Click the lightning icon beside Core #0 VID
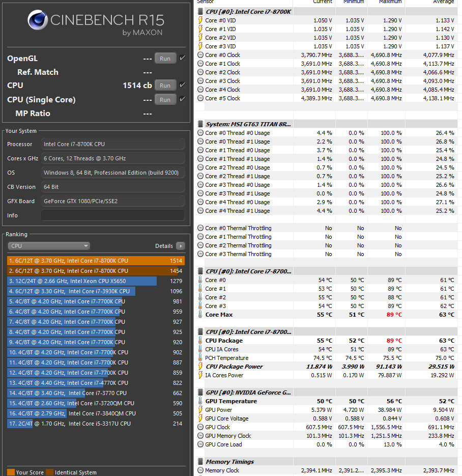 (200, 20)
